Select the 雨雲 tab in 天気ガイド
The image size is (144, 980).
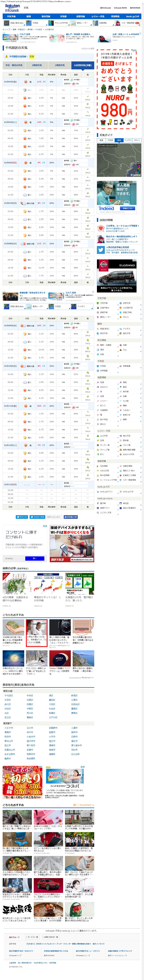pyautogui.click(x=119, y=140)
